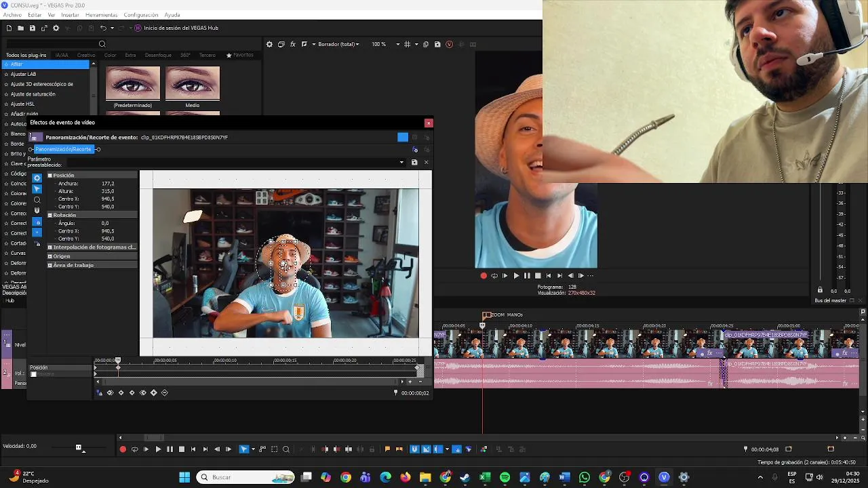Toggle the preview overlay grid icon

407,44
